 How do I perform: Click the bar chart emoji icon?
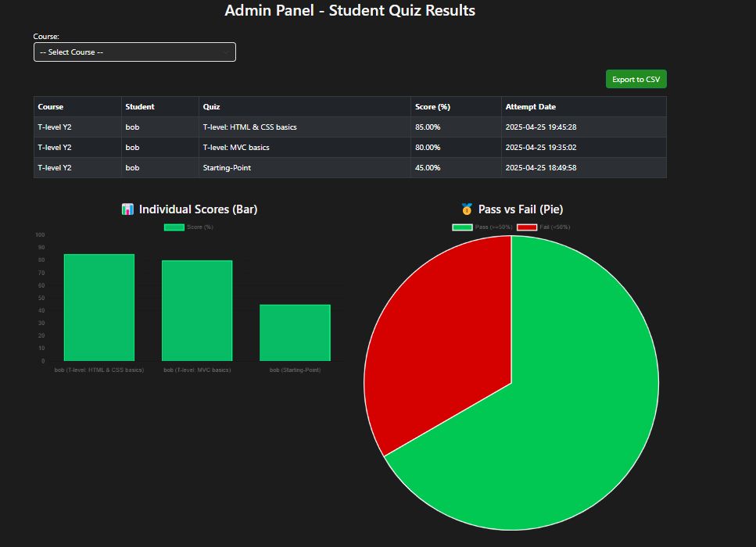click(x=127, y=209)
